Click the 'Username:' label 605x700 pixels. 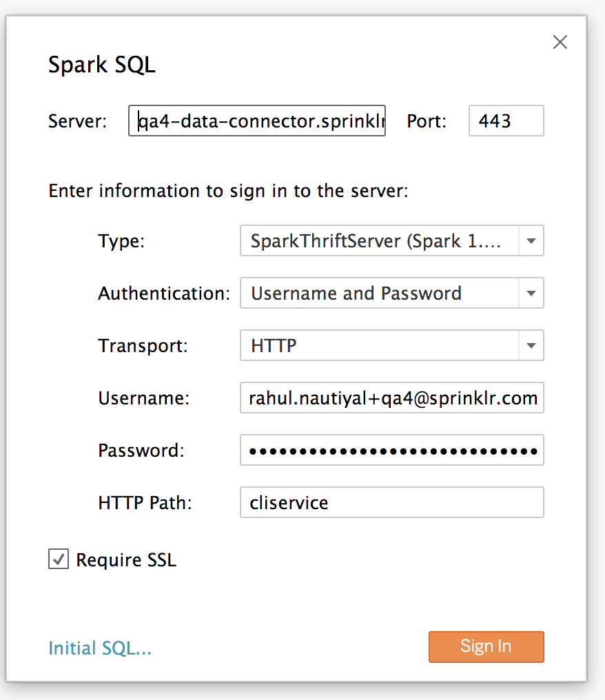144,398
